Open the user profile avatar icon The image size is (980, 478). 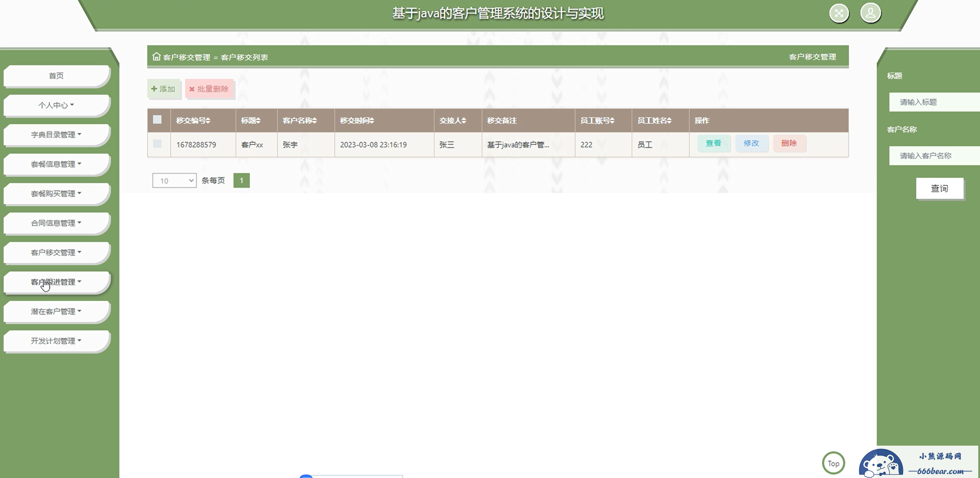(871, 13)
